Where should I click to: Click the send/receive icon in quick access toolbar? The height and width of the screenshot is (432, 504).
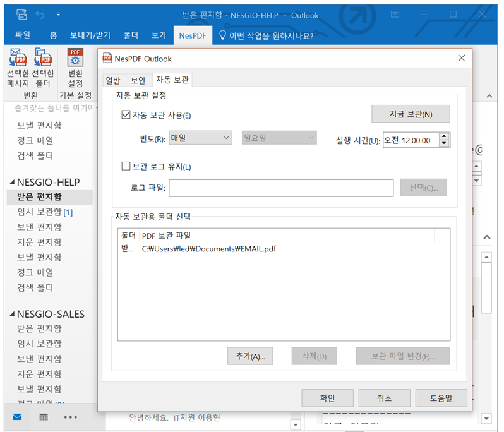click(x=21, y=15)
